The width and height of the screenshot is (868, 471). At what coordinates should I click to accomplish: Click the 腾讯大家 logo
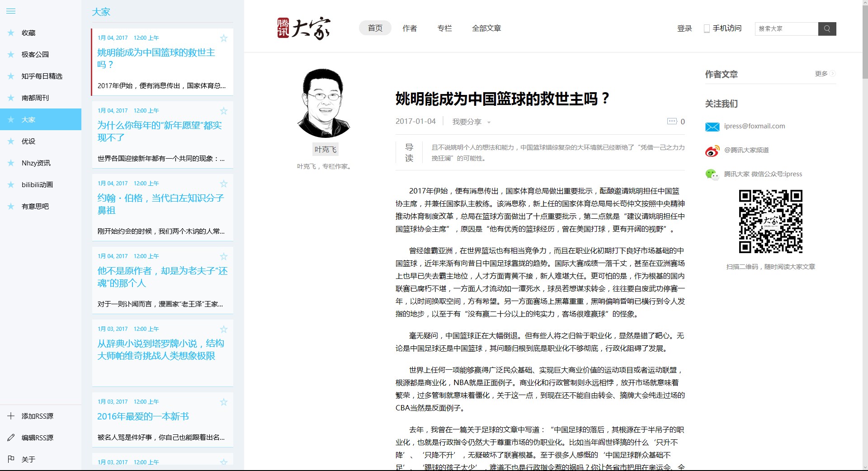pos(304,28)
